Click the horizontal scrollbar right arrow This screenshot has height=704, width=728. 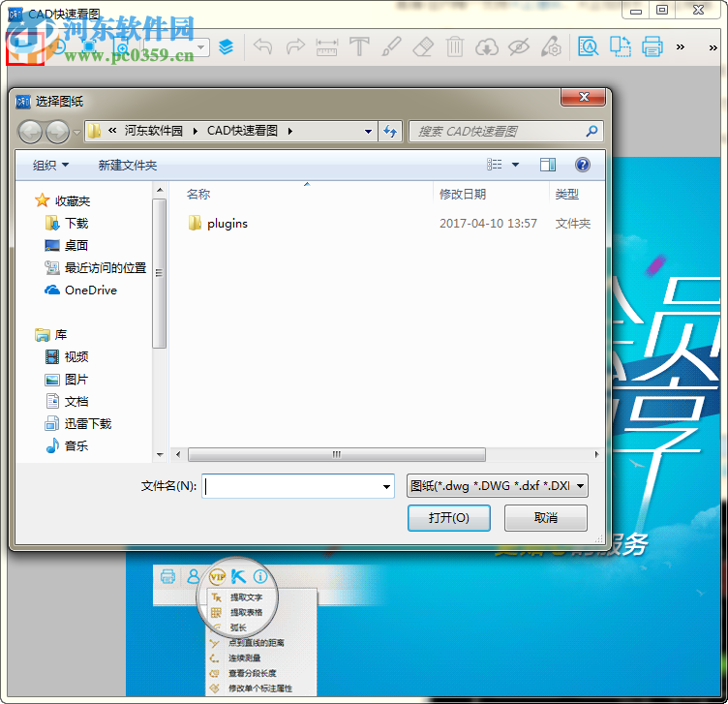(597, 454)
